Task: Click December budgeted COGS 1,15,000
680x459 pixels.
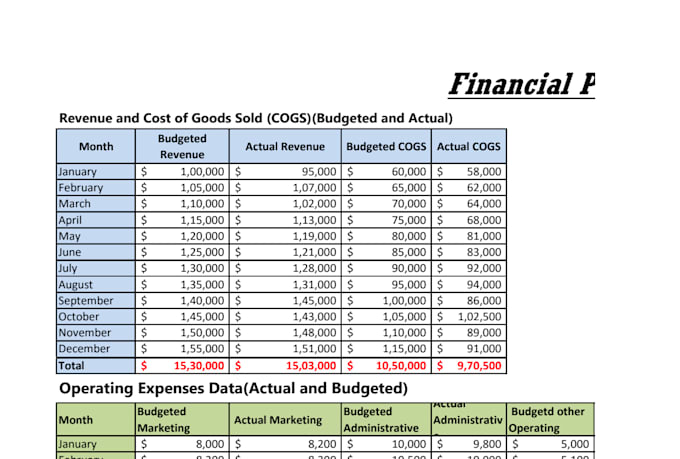Action: [x=386, y=349]
